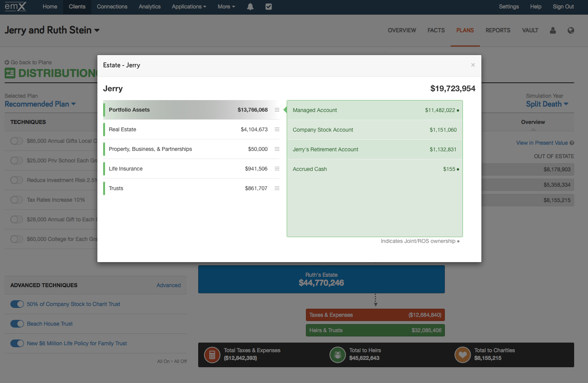
Task: Select the Portfolio Assets row
Action: pos(191,110)
